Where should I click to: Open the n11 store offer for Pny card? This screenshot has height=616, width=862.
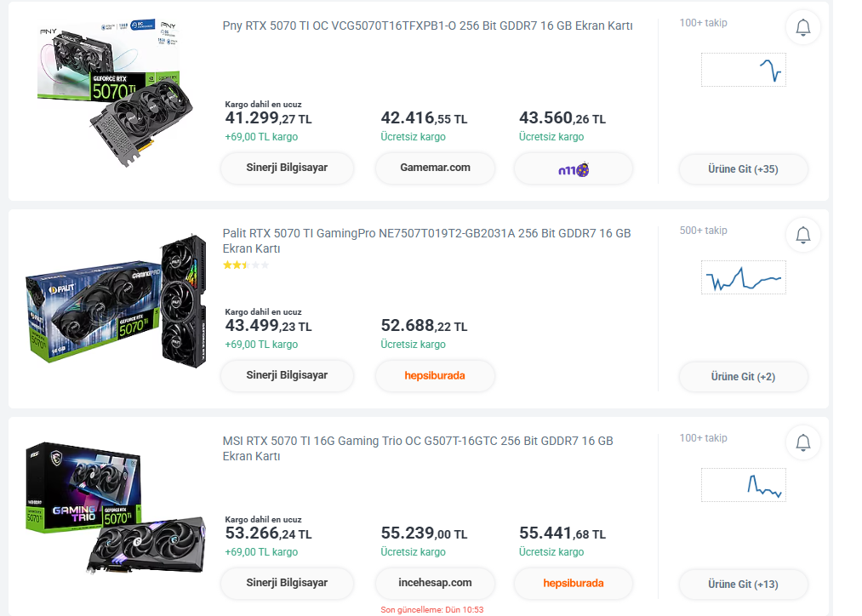point(573,168)
